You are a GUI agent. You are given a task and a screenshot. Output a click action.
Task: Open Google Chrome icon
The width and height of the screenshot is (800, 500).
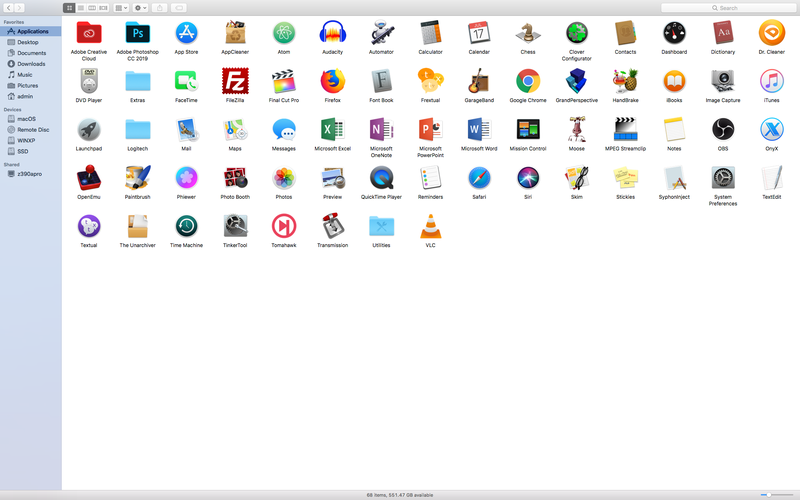[x=528, y=81]
